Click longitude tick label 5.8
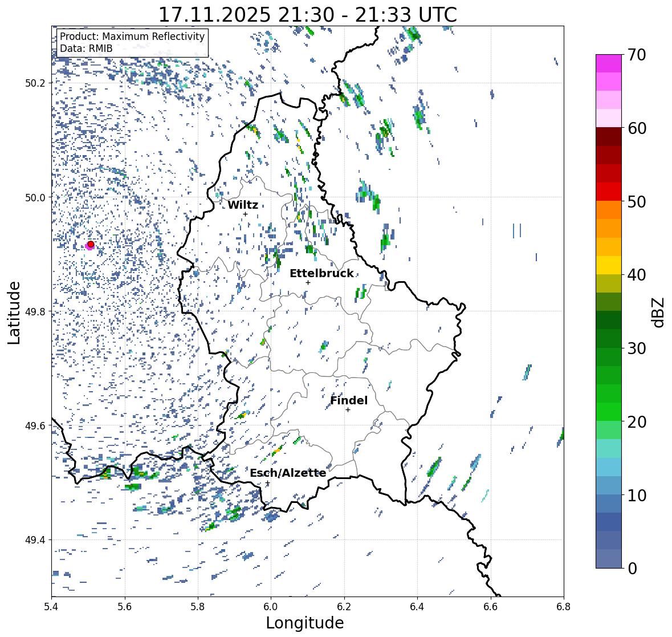Screen dimensions: 672x637 point(198,607)
